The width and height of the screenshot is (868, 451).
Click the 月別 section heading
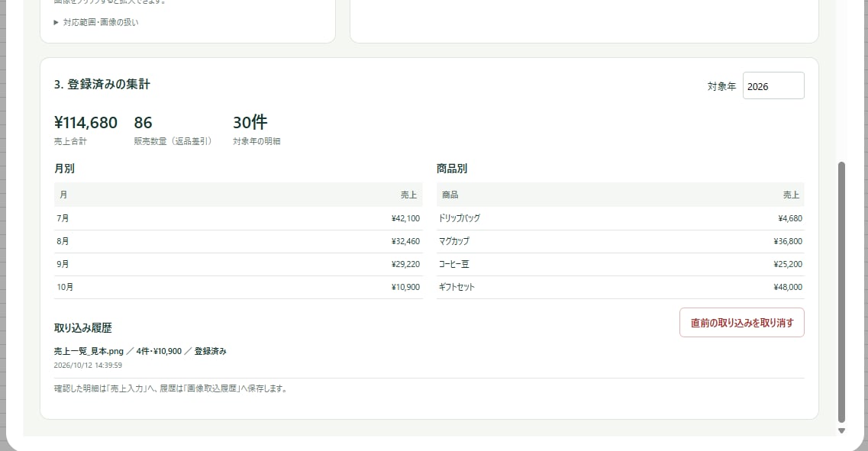(64, 169)
